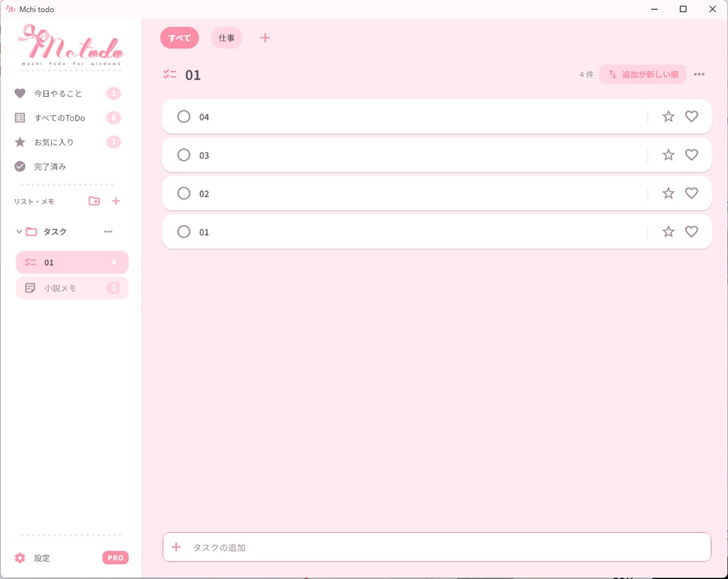Collapse the タスク folder chevron
This screenshot has width=728, height=579.
pos(19,232)
